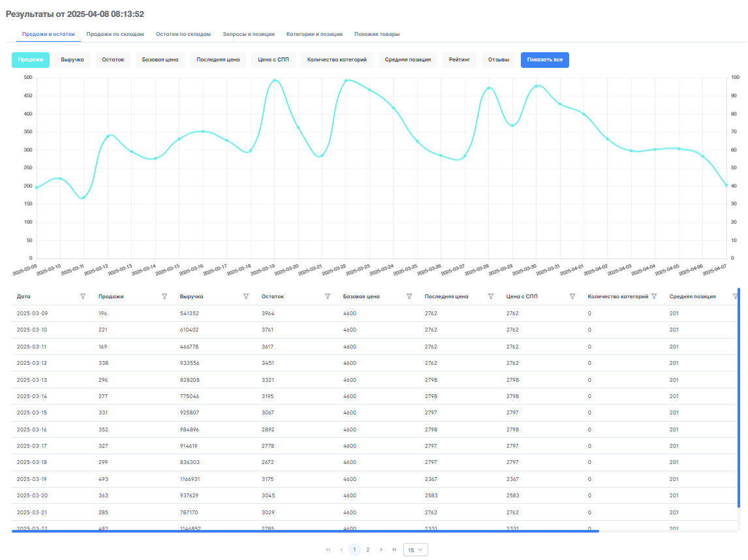Click the horizontal table scrollbar
Image resolution: width=748 pixels, height=560 pixels.
click(x=305, y=531)
